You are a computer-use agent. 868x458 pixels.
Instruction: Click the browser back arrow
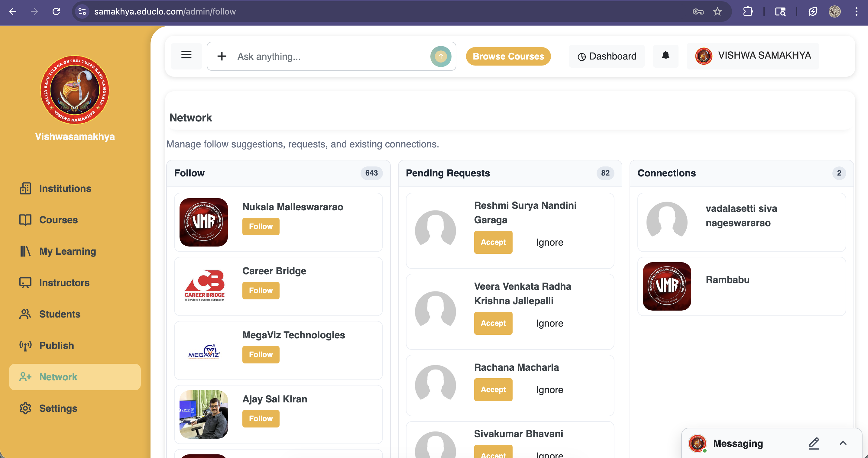(13, 11)
